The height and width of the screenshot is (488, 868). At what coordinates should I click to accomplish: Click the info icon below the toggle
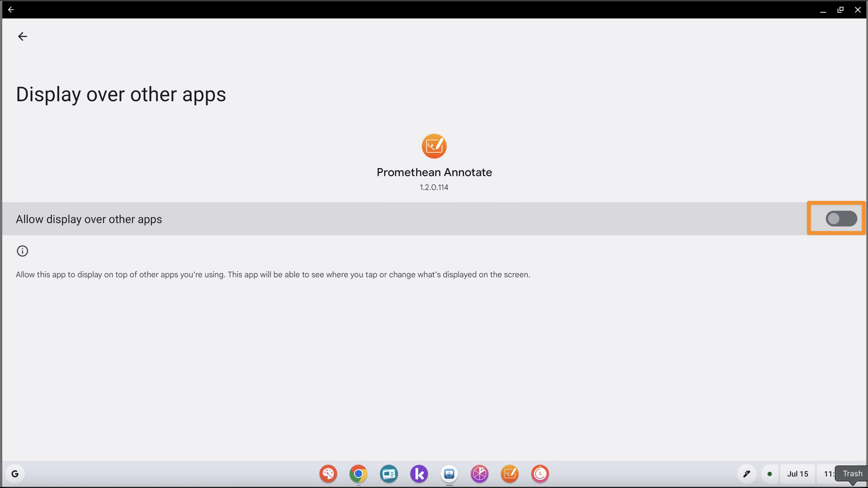(22, 251)
